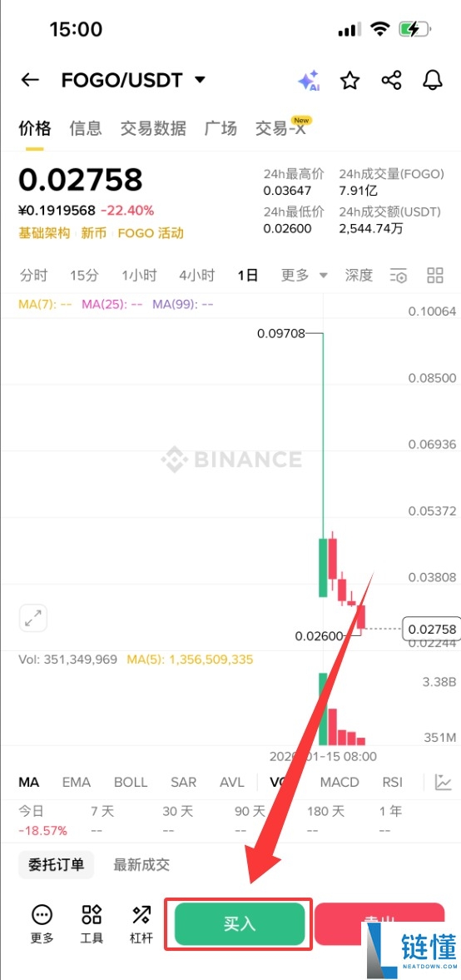The width and height of the screenshot is (461, 980).
Task: Open the grid layout icon
Action: tap(434, 275)
